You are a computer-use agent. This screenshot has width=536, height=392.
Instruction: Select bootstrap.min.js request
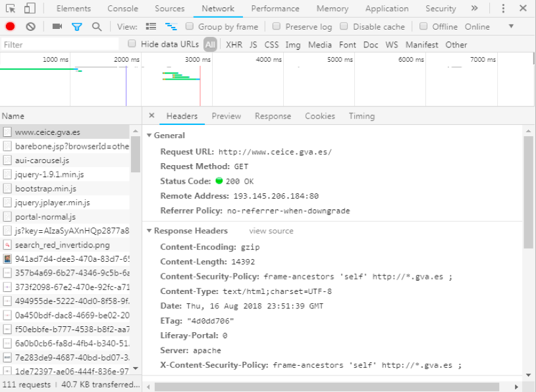pos(65,189)
